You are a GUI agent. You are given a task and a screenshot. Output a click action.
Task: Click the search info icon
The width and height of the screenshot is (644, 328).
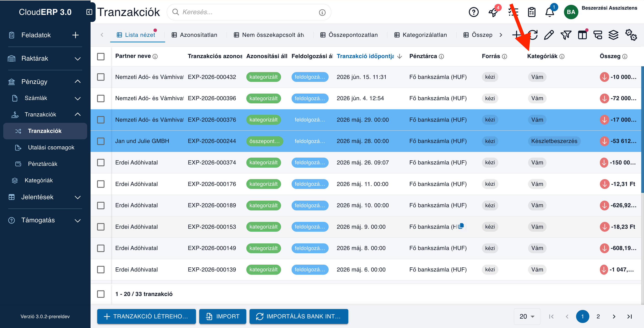tap(322, 12)
